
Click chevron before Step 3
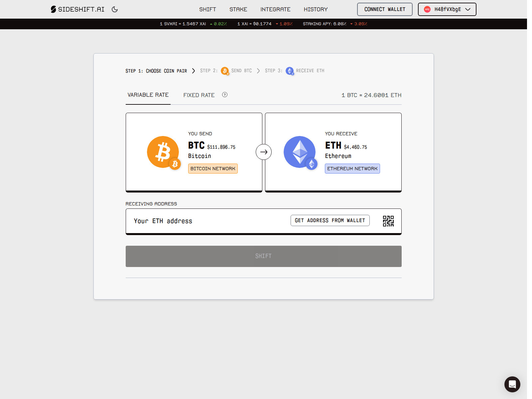point(258,71)
